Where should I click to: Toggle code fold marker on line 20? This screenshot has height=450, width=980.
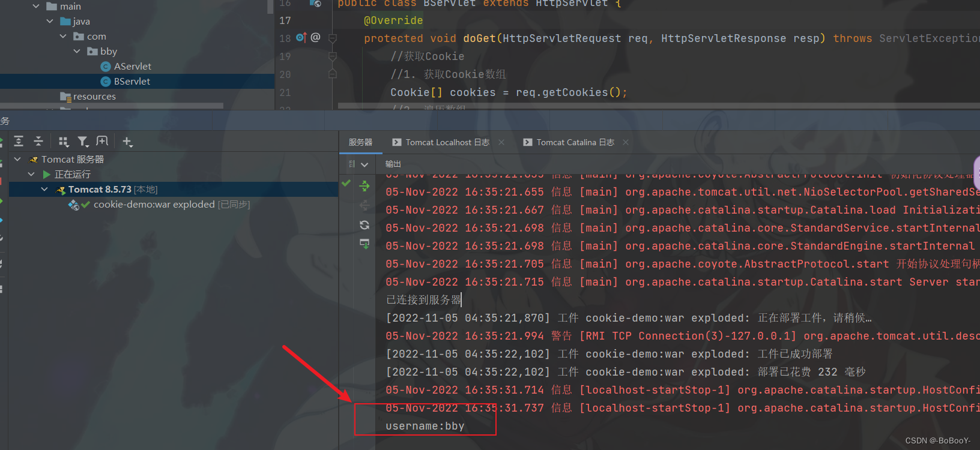coord(332,74)
